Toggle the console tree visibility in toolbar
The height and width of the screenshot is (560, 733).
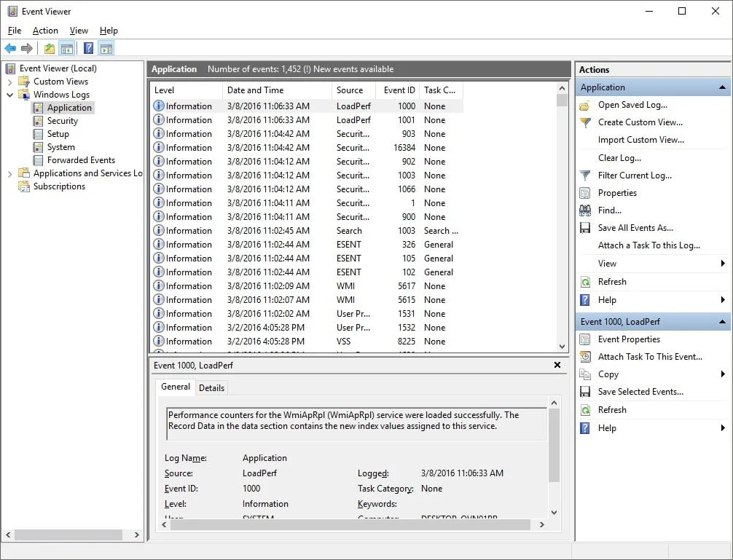[67, 47]
